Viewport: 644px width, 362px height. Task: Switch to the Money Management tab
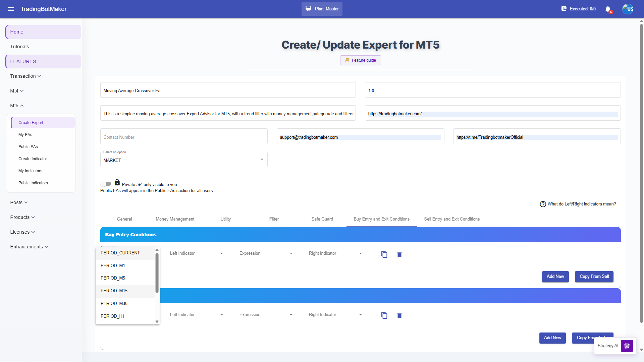(175, 219)
